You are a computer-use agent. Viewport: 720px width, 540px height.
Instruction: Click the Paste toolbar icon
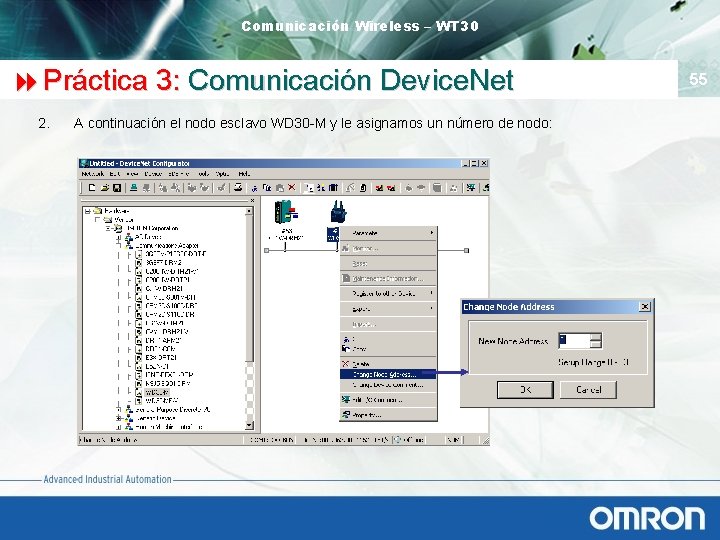(279, 187)
